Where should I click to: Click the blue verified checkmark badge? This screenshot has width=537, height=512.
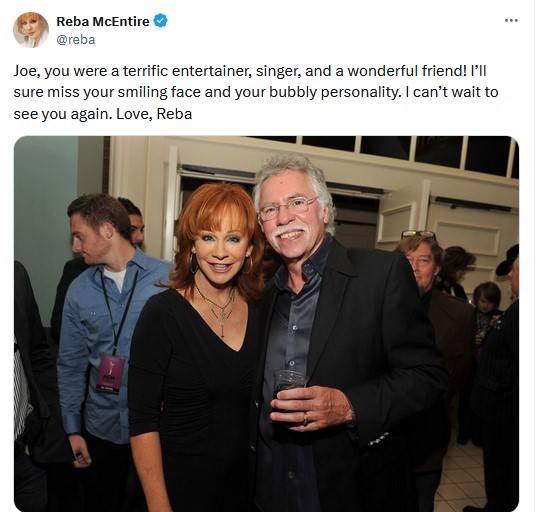tap(160, 21)
